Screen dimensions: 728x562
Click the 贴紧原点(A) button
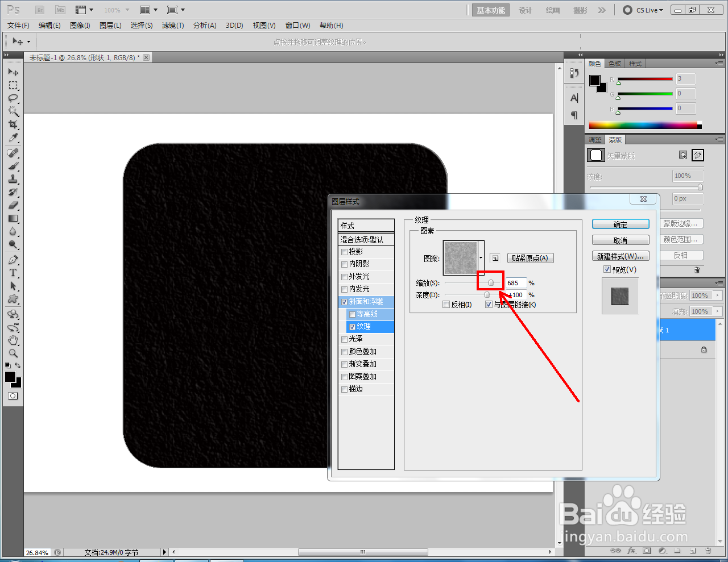coord(530,258)
